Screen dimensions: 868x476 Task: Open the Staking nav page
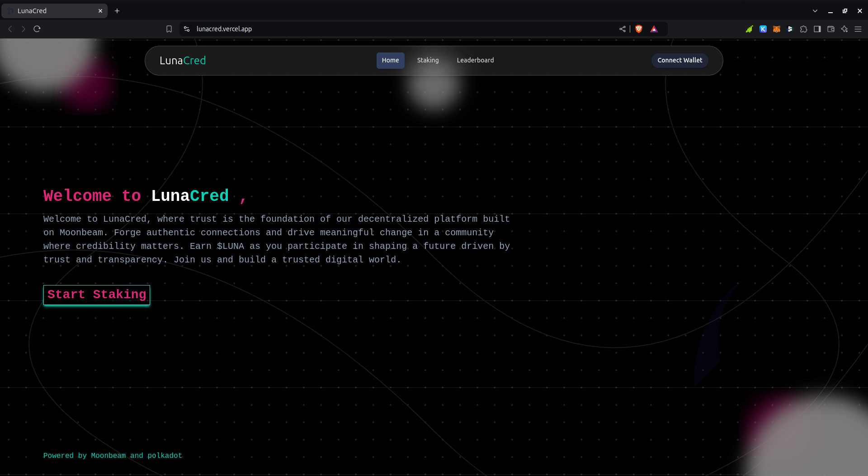[428, 60]
